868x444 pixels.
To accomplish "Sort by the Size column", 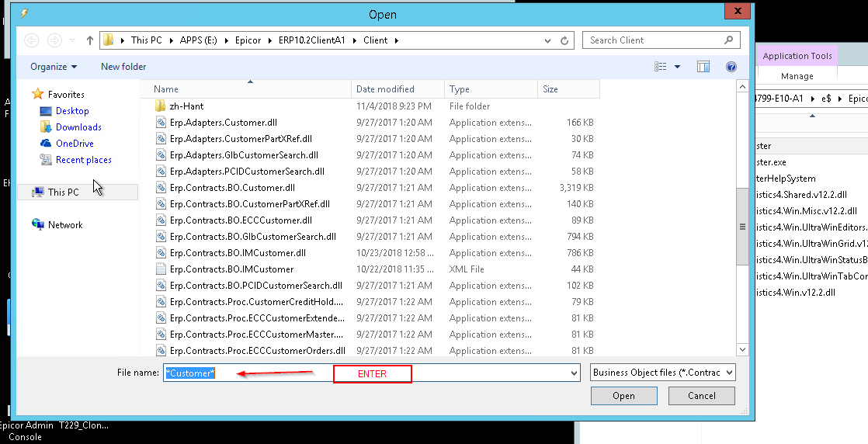I will 568,89.
